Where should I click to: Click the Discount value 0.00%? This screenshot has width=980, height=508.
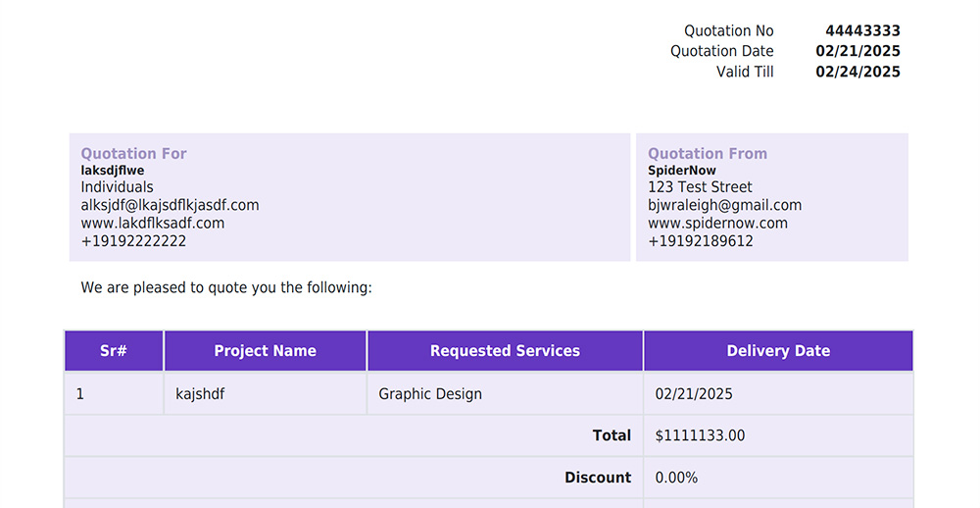(676, 478)
